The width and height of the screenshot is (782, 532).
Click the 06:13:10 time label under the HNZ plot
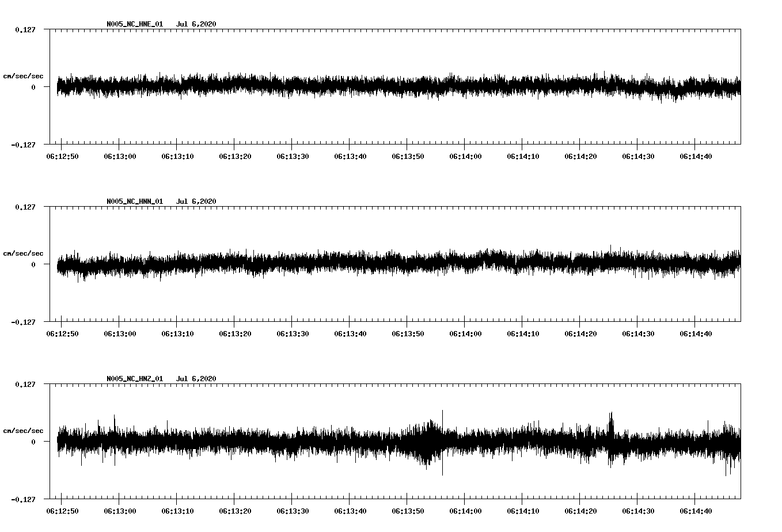tap(177, 511)
